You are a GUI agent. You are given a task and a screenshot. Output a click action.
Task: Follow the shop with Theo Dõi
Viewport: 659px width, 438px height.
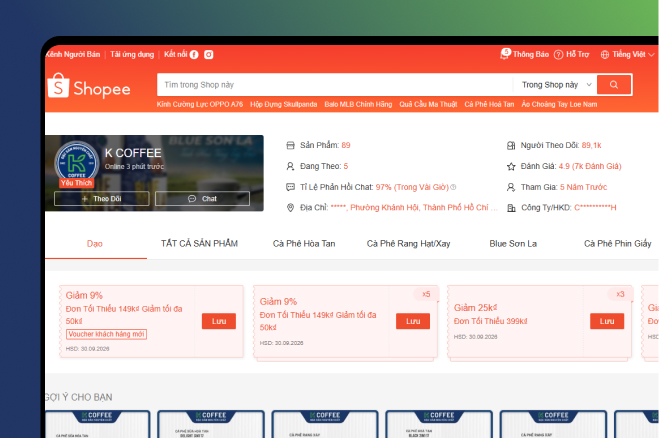102,199
